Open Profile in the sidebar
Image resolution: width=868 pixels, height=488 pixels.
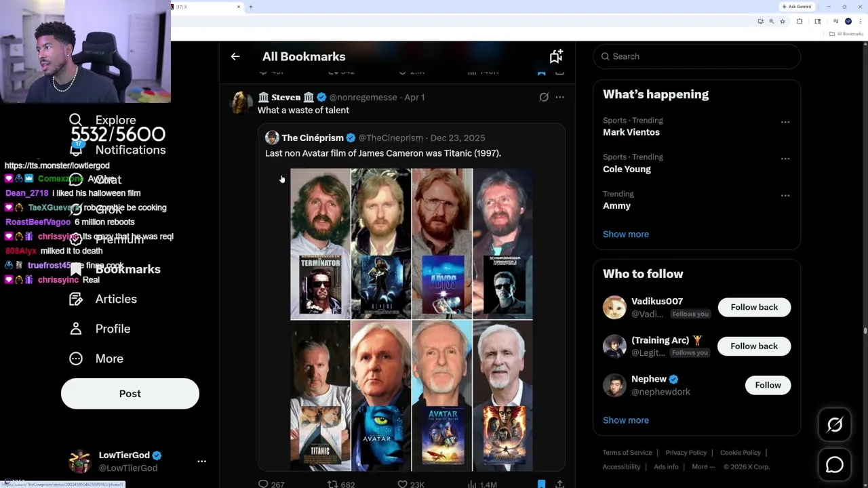100,329
